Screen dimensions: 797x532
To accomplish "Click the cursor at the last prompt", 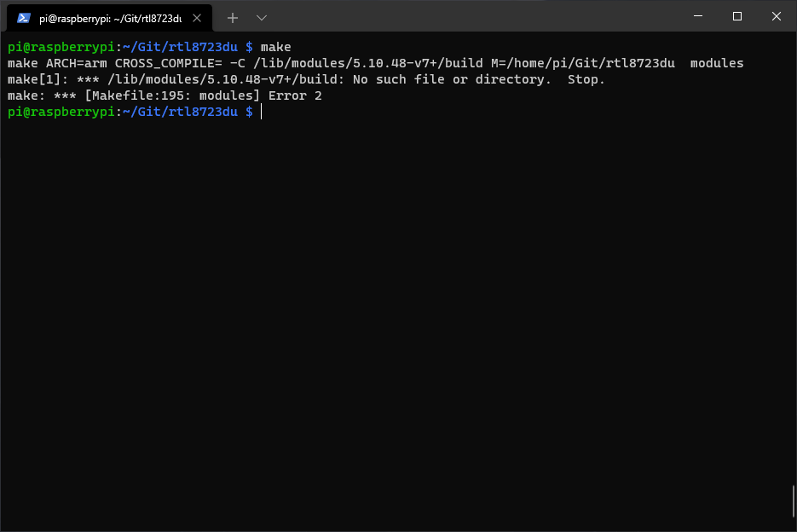I will pyautogui.click(x=262, y=113).
